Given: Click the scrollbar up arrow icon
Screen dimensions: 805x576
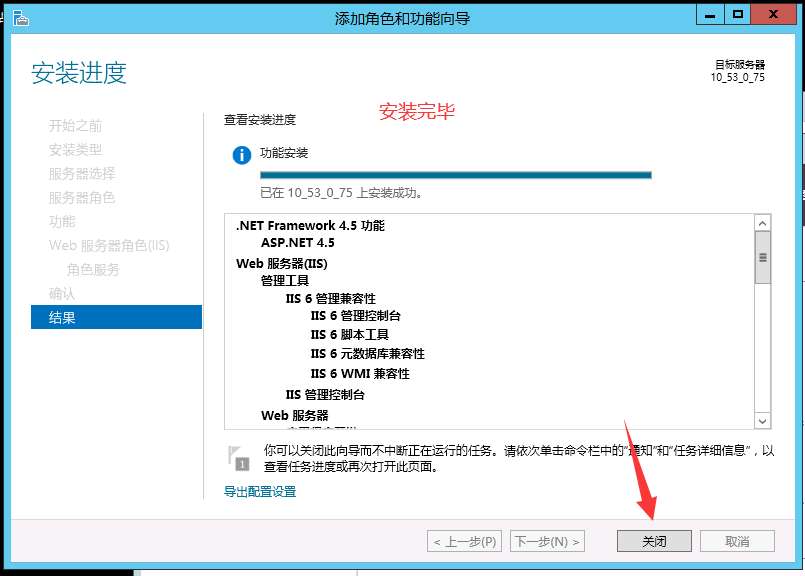Looking at the screenshot, I should click(x=764, y=221).
